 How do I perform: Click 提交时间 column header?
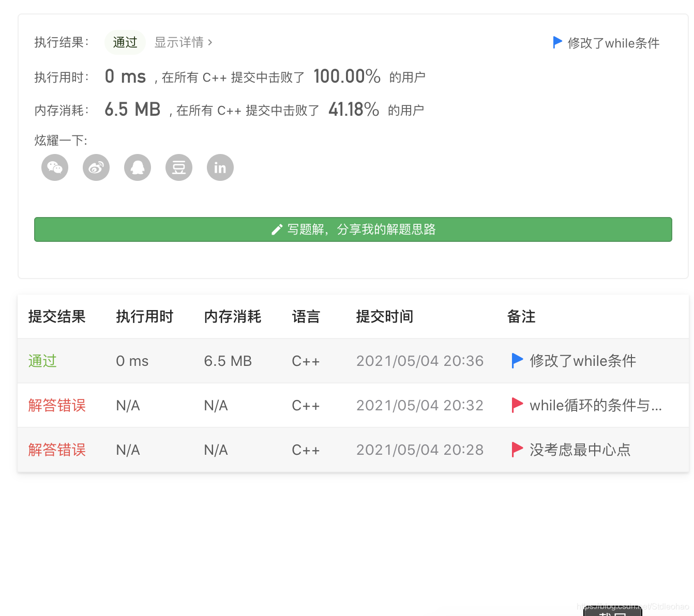coord(385,316)
